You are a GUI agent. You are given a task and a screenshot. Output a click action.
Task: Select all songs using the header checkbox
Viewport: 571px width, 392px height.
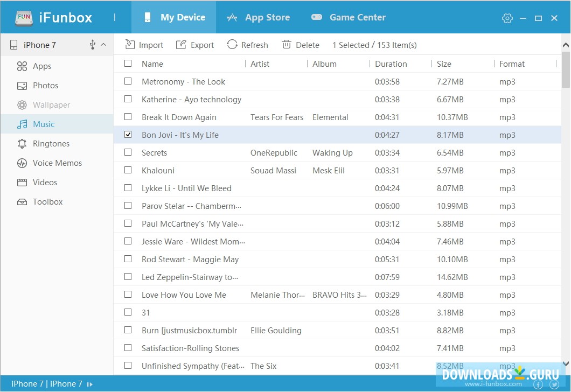pyautogui.click(x=128, y=64)
